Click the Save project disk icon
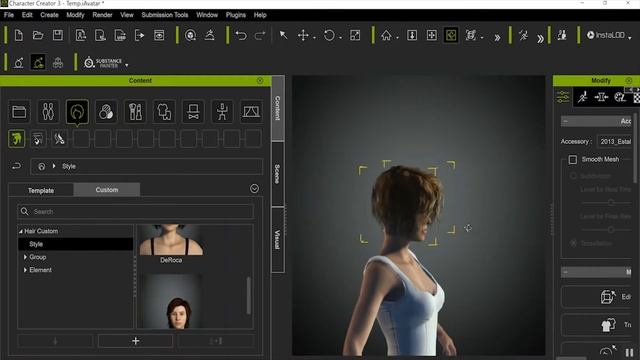 (58, 36)
